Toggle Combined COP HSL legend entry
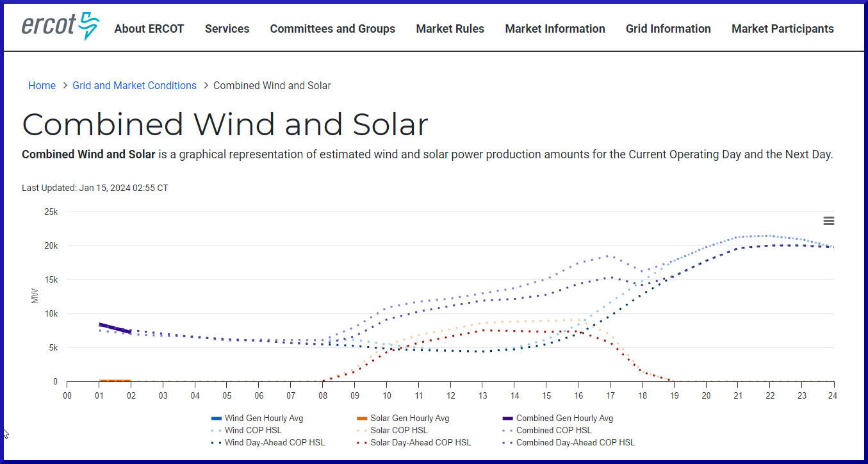The image size is (868, 464). [553, 431]
